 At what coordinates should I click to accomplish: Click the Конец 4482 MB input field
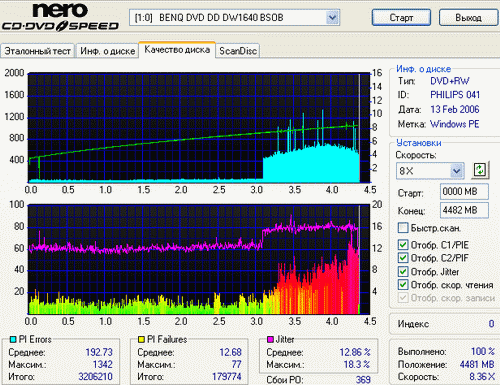pyautogui.click(x=464, y=210)
